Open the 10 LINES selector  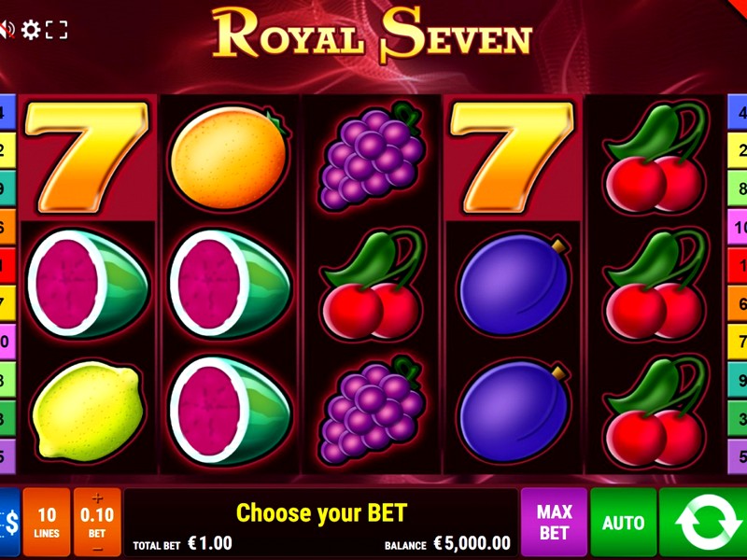pos(47,523)
